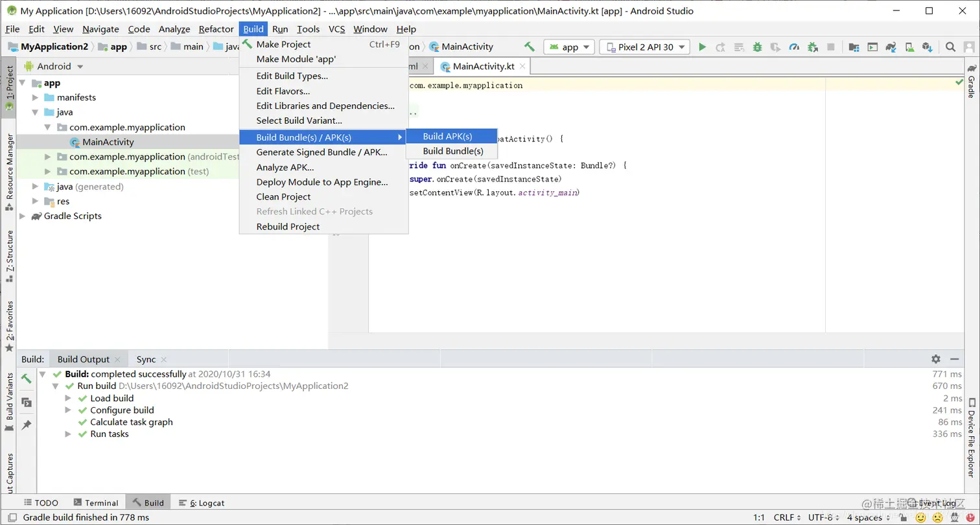Open the Profiler gauge icon

[794, 47]
